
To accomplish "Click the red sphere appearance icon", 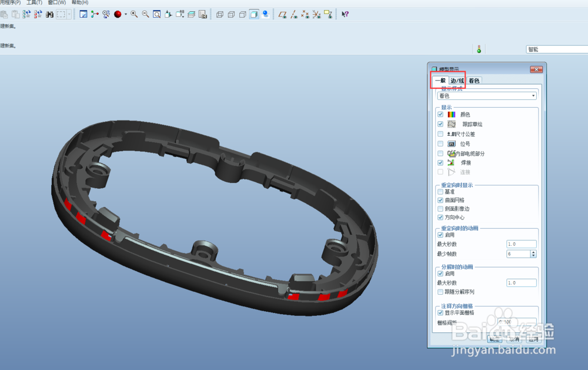I will click(x=118, y=14).
